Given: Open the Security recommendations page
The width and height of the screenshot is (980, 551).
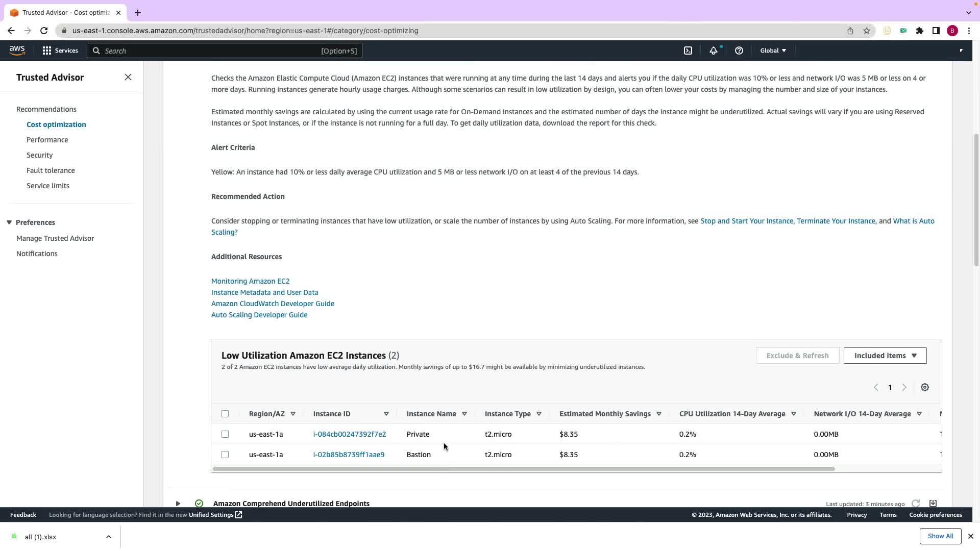Looking at the screenshot, I should click(39, 155).
